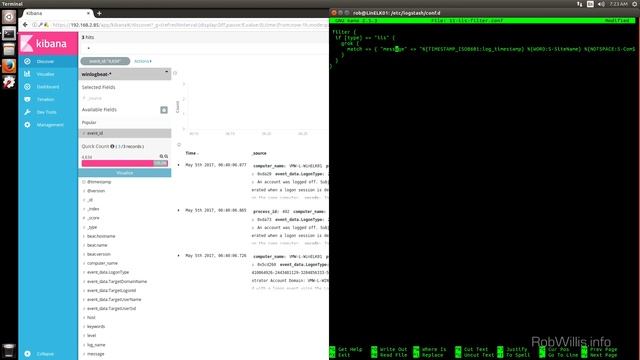Expand the query bar arrow under hits

tap(89, 48)
